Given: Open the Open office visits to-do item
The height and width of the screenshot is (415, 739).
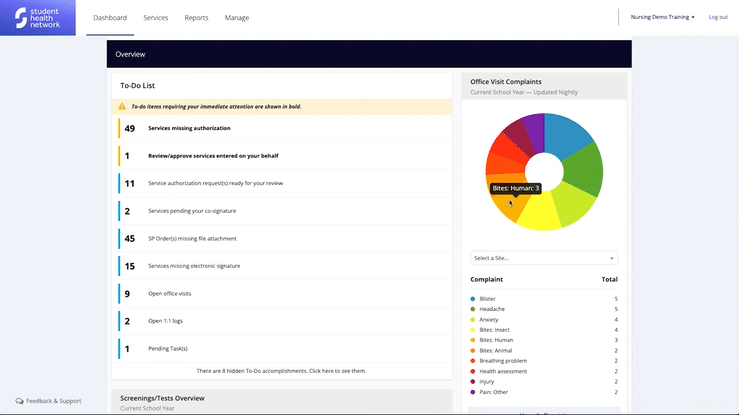Looking at the screenshot, I should tap(282, 293).
